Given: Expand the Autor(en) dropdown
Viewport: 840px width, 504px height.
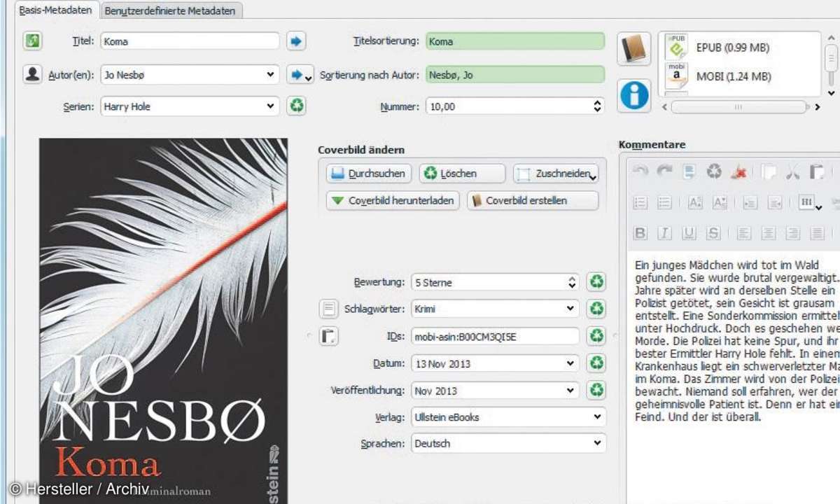Looking at the screenshot, I should click(272, 74).
